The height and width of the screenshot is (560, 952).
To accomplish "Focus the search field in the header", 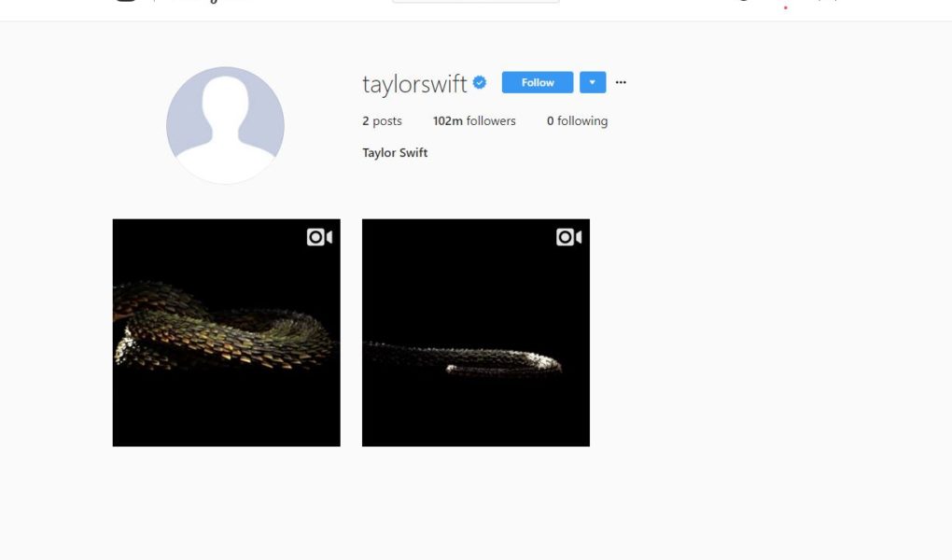I will [475, 1].
